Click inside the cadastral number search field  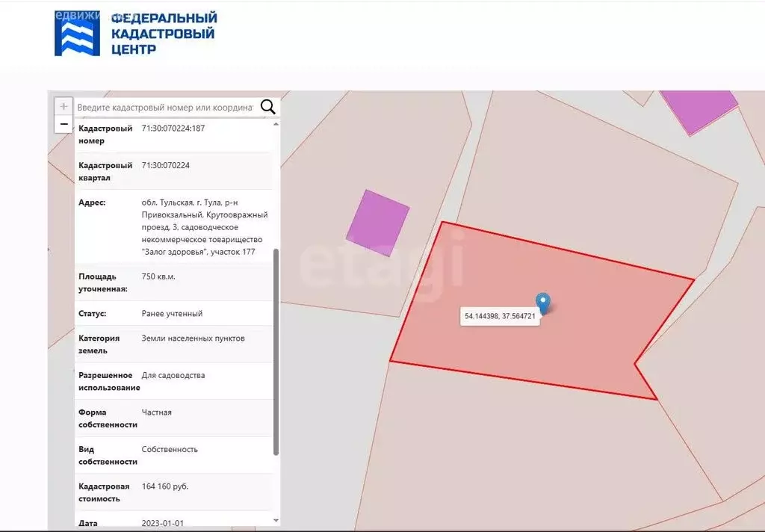pos(164,107)
